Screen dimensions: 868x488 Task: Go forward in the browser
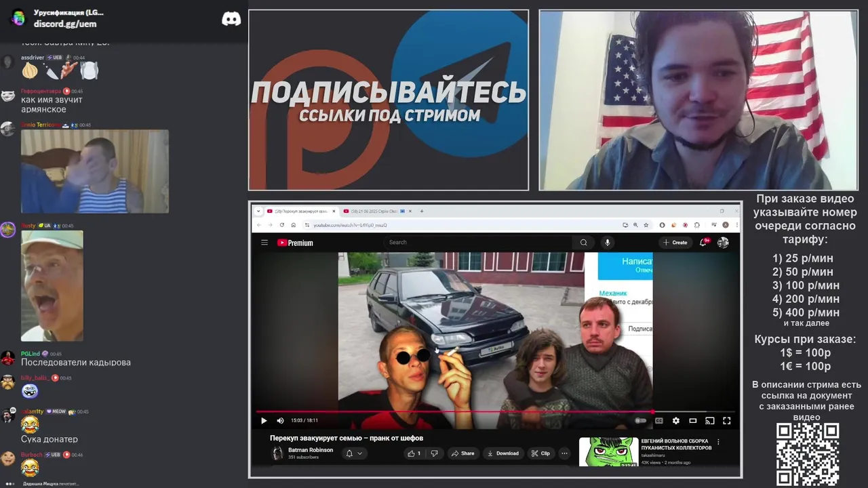(271, 225)
